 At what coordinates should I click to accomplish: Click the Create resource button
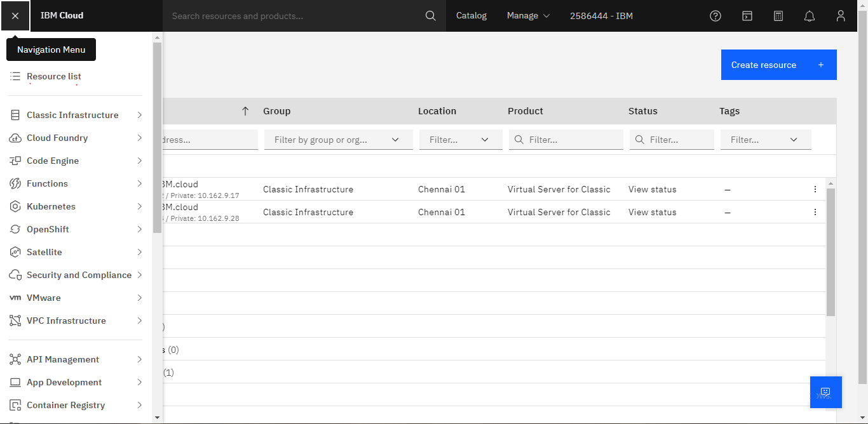pos(778,65)
